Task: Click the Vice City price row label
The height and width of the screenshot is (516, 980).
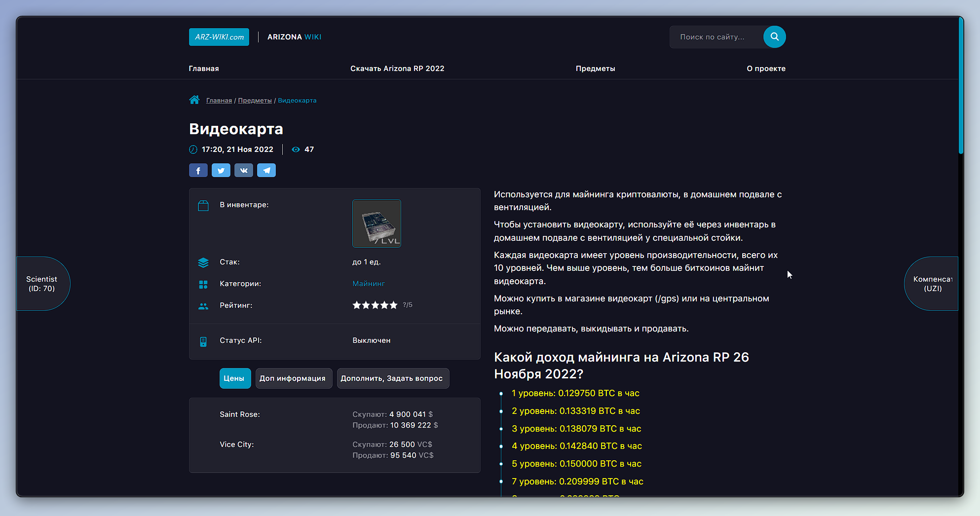Action: pos(237,444)
